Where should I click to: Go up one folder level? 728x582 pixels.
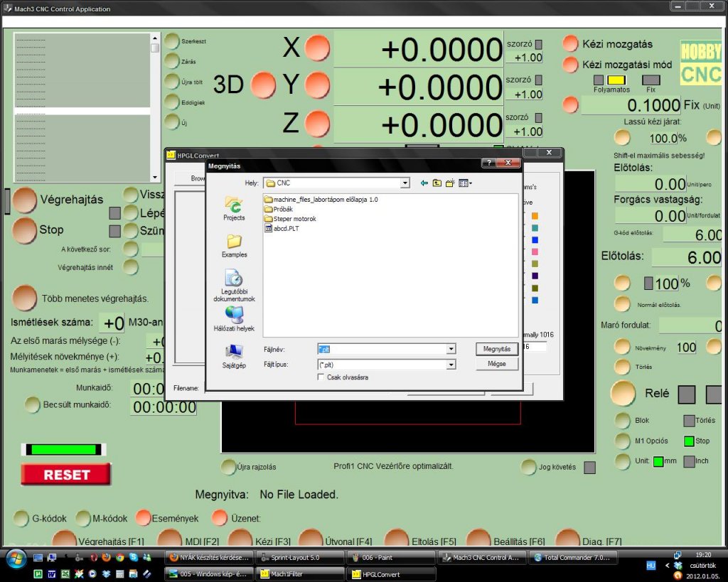click(x=437, y=183)
